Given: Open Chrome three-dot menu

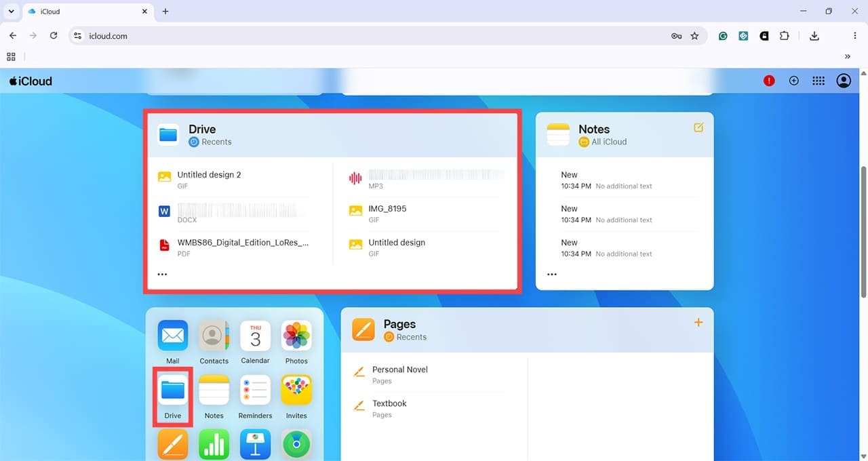Looking at the screenshot, I should coord(854,36).
